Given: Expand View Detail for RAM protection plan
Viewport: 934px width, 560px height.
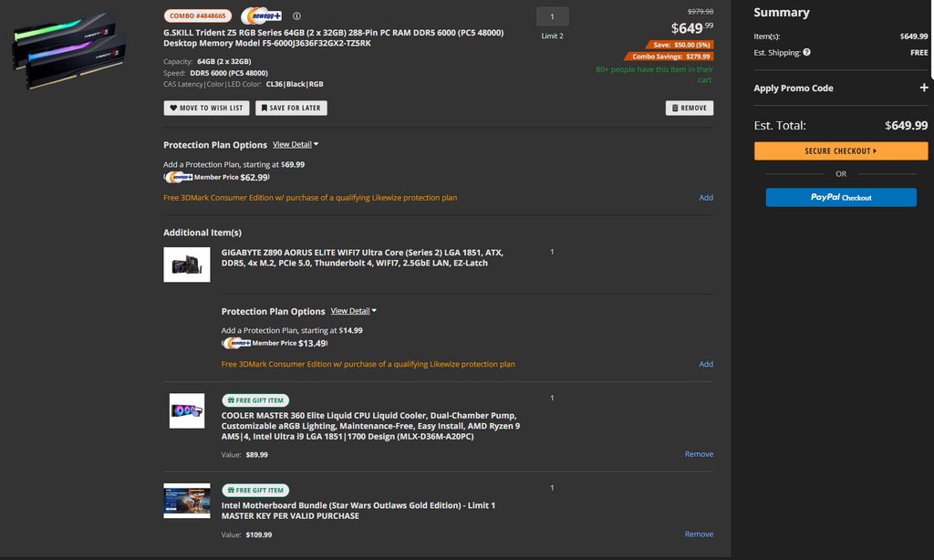Looking at the screenshot, I should point(296,144).
